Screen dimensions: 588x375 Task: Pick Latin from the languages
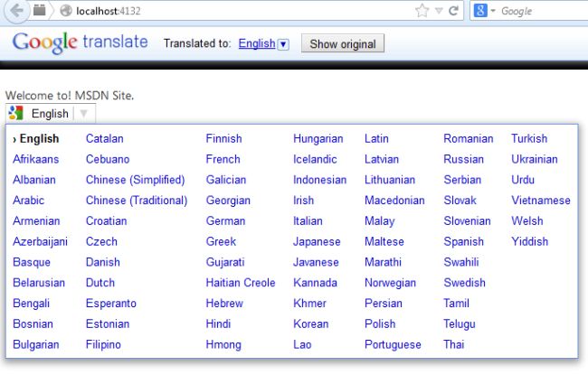coord(376,138)
